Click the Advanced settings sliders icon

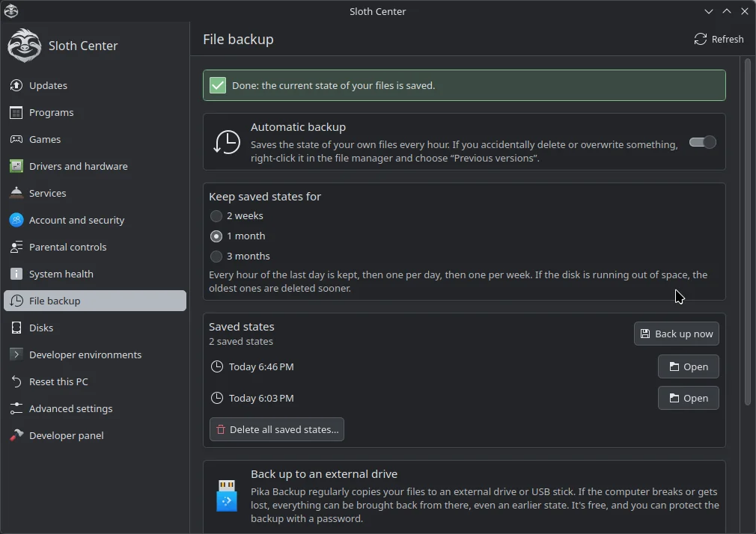(x=16, y=408)
